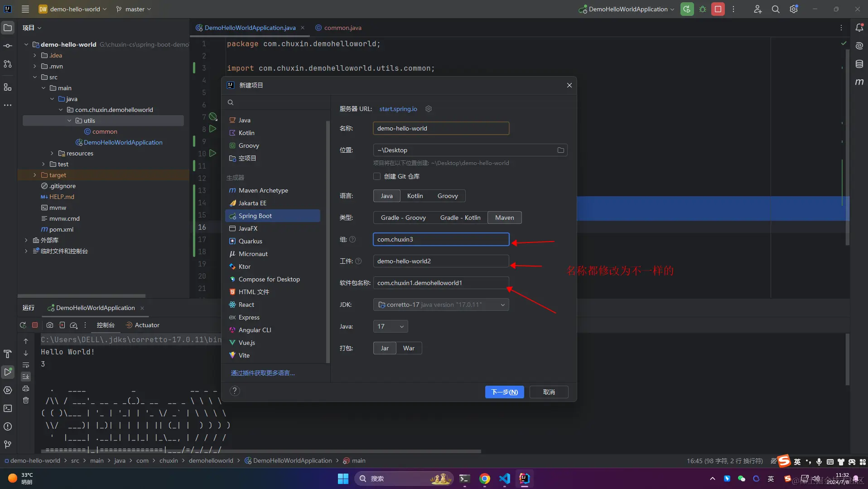Open the start.spring.io server URL link
The height and width of the screenshot is (489, 868).
[398, 109]
